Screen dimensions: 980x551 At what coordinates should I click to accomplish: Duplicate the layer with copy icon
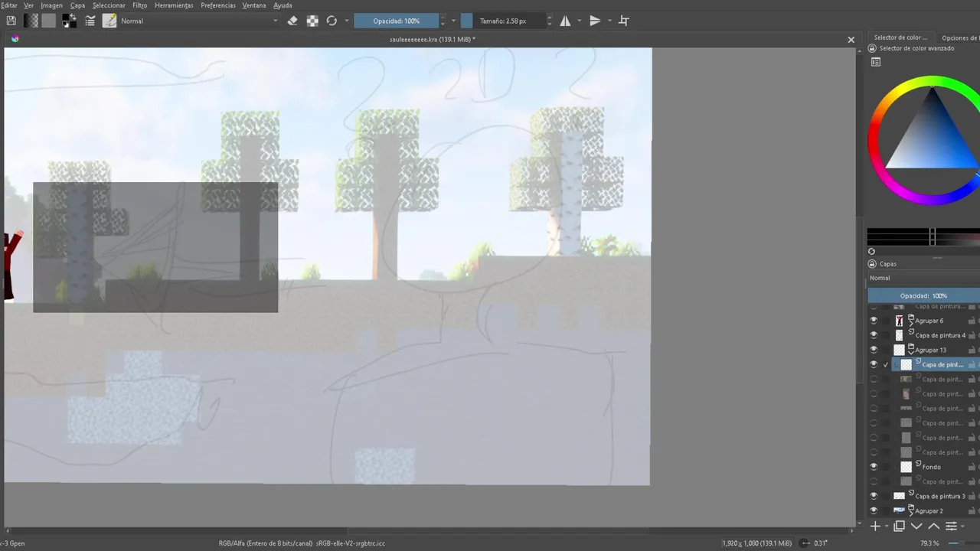tap(900, 527)
